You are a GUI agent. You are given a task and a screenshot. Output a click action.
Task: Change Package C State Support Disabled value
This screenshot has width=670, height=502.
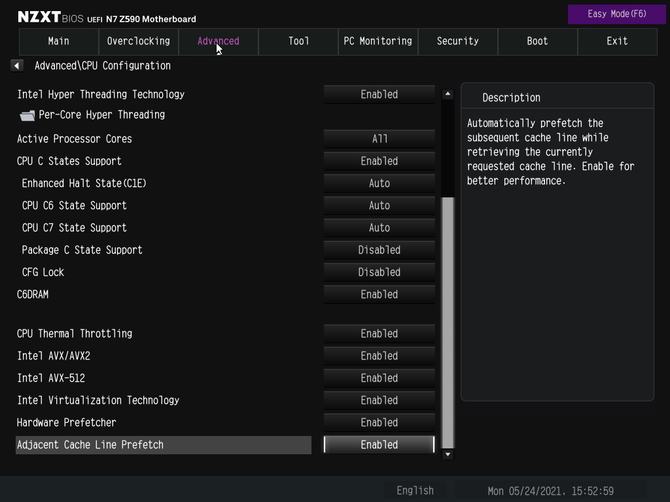[379, 250]
